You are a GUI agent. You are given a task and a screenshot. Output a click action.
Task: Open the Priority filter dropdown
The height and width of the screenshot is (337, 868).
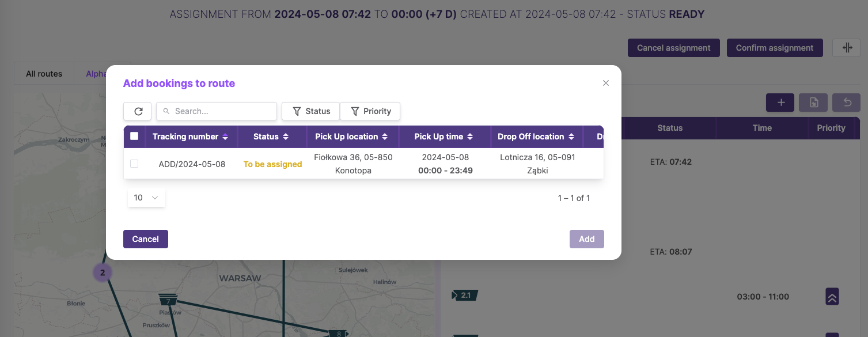coord(370,111)
